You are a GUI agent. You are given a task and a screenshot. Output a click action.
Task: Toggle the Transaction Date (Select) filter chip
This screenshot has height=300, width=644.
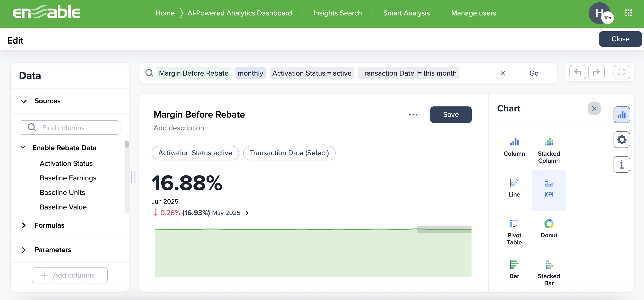point(289,153)
